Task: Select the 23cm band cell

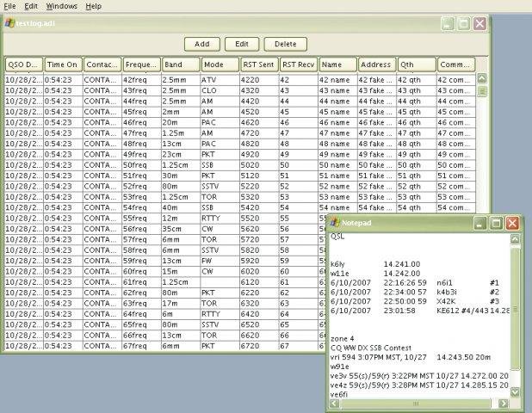Action: pos(181,154)
